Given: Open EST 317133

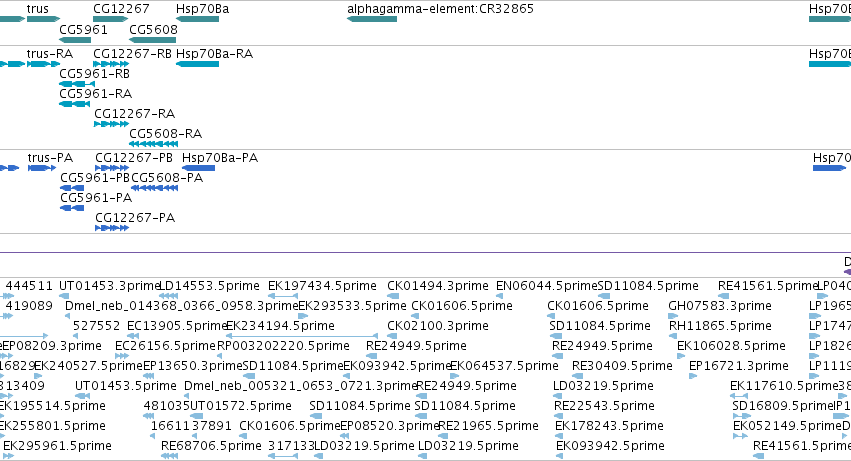Looking at the screenshot, I should click(x=291, y=447).
